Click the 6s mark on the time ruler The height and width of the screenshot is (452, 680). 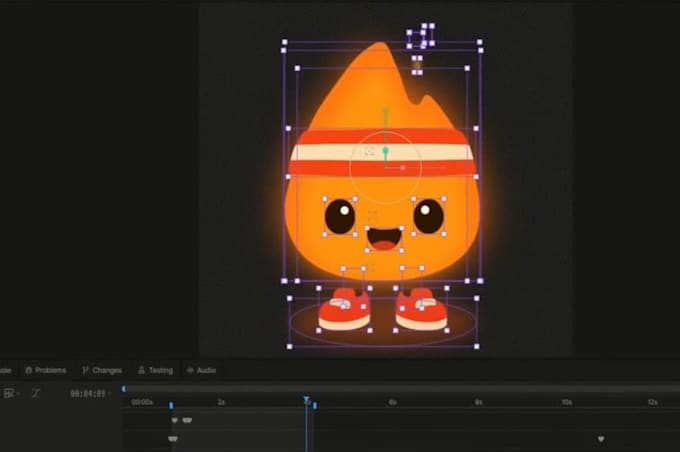[x=392, y=402]
